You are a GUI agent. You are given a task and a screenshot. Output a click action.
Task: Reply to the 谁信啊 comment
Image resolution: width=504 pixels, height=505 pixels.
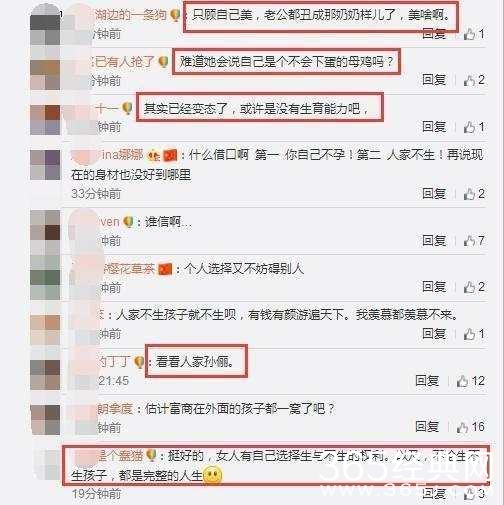click(x=434, y=240)
